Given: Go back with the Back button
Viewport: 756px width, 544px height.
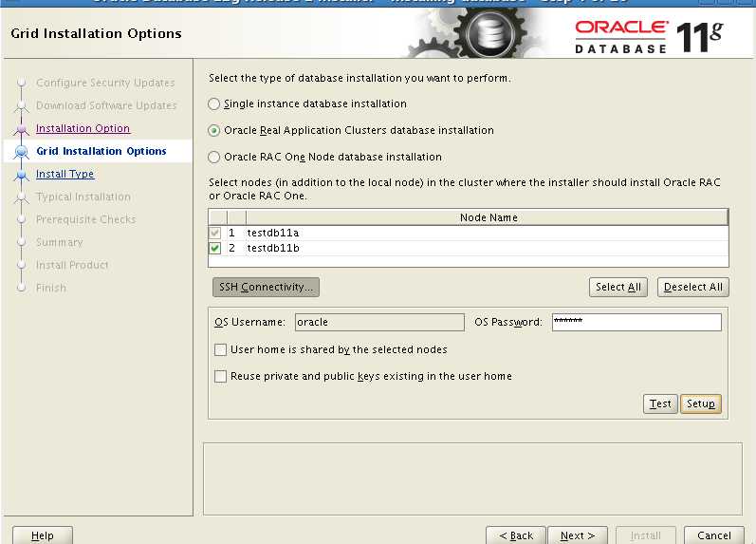Looking at the screenshot, I should coord(516,535).
